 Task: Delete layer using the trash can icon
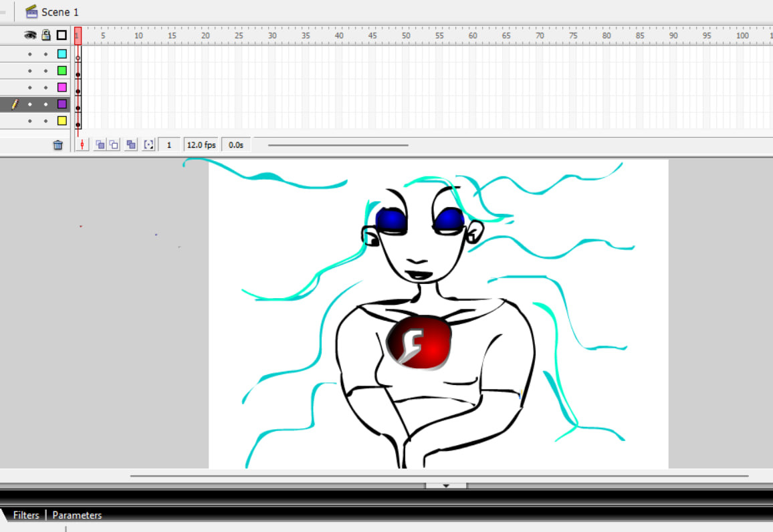pos(58,145)
